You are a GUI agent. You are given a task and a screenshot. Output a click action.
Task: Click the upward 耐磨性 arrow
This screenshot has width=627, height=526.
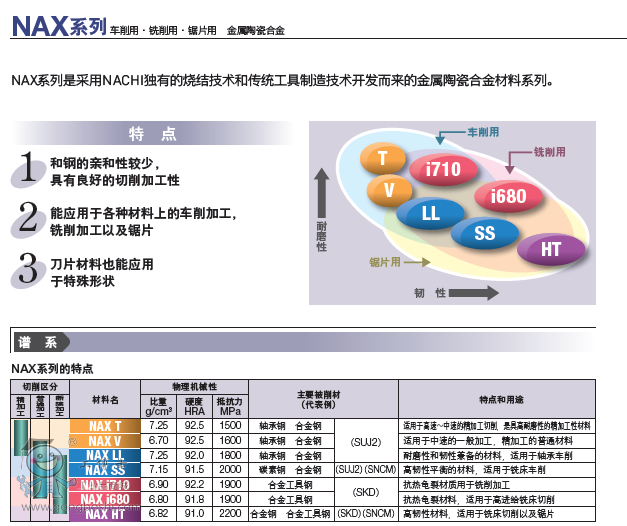(321, 193)
